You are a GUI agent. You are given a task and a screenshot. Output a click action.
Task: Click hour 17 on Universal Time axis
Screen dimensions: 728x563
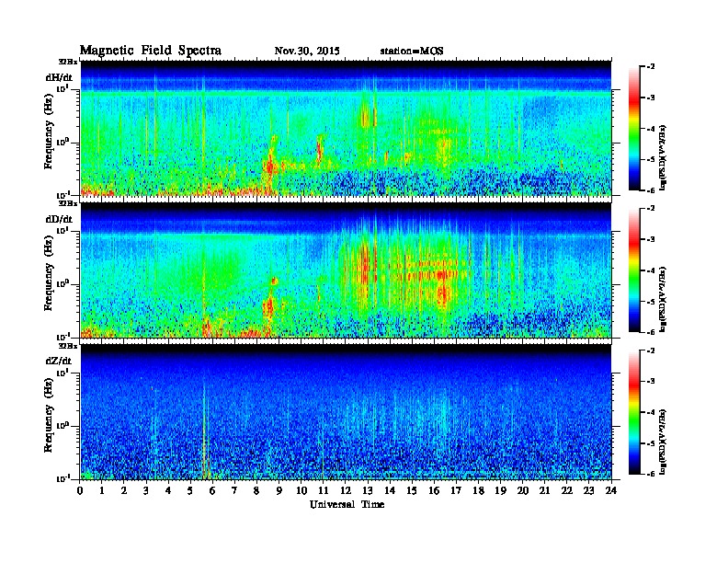coord(457,490)
